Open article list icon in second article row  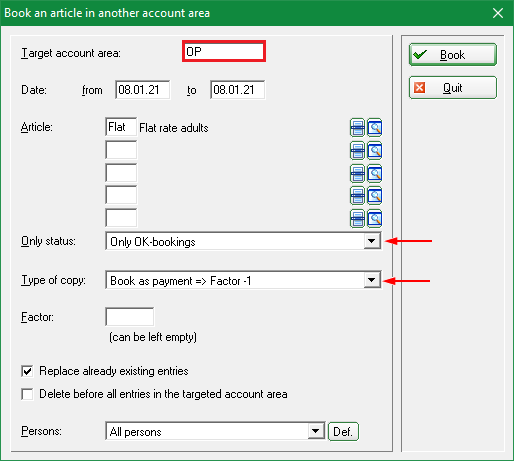tap(357, 151)
